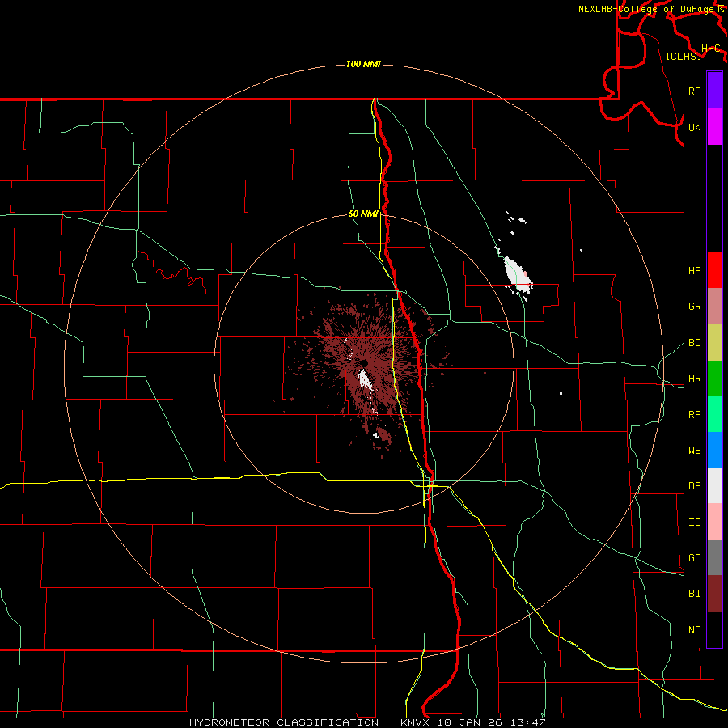Click the IC pink legend swatch
The image size is (728, 728).
pyautogui.click(x=714, y=522)
